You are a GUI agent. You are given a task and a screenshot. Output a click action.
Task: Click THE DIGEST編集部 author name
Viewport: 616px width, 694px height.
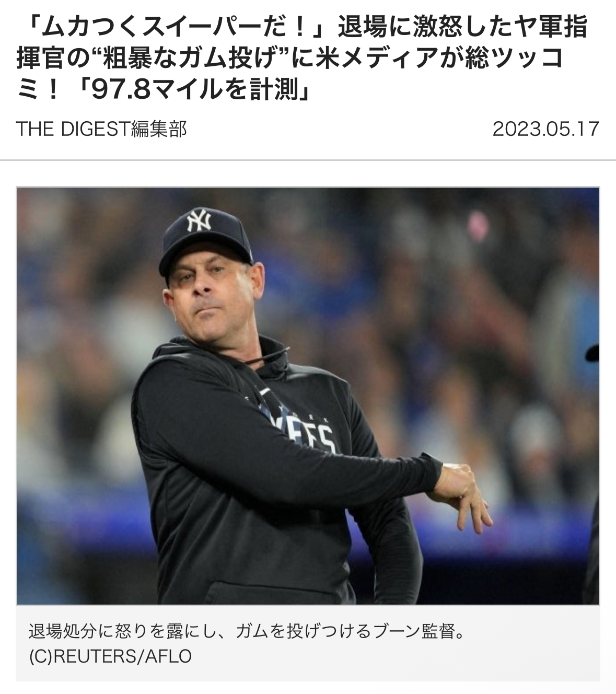[101, 129]
